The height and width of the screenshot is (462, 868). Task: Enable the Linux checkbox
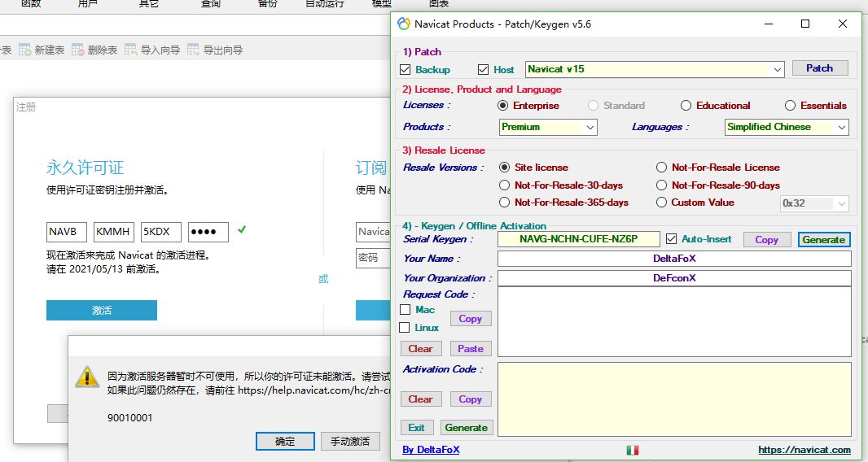[405, 328]
